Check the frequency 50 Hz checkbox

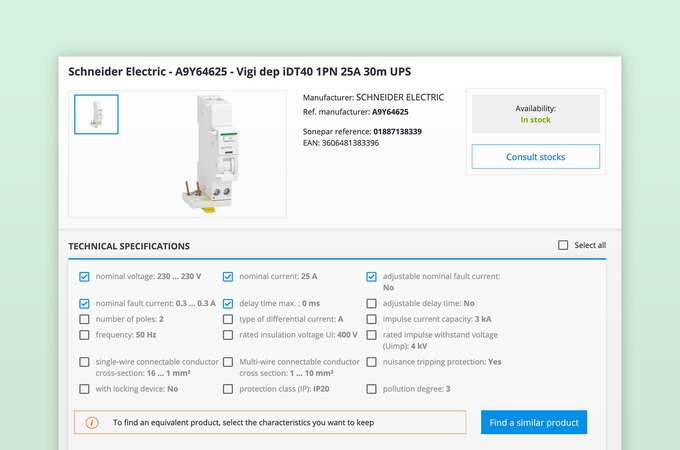click(x=84, y=335)
